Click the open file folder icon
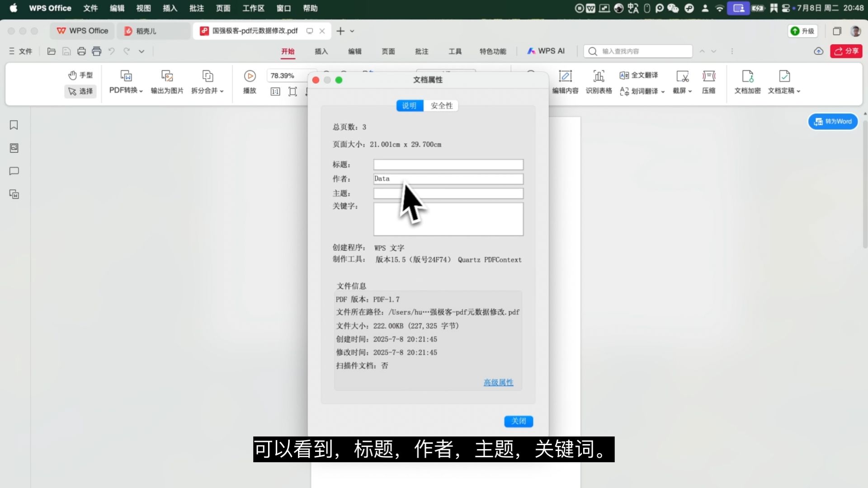Viewport: 868px width, 488px height. click(x=52, y=52)
